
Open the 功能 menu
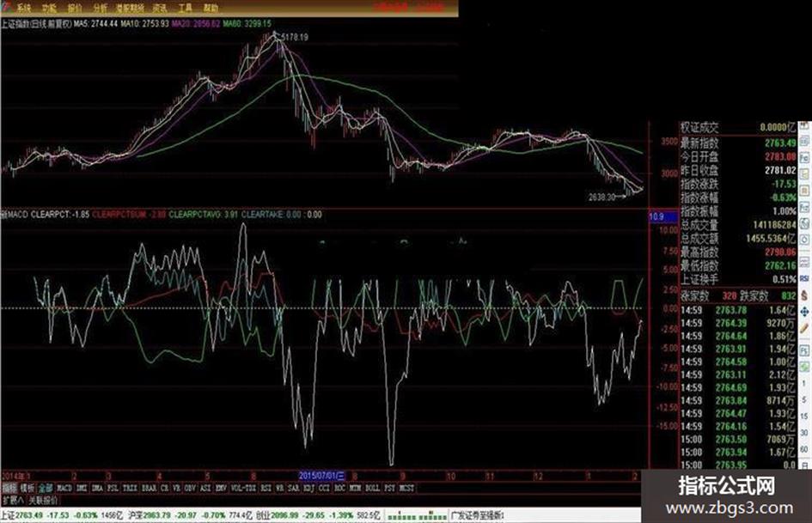coord(49,9)
